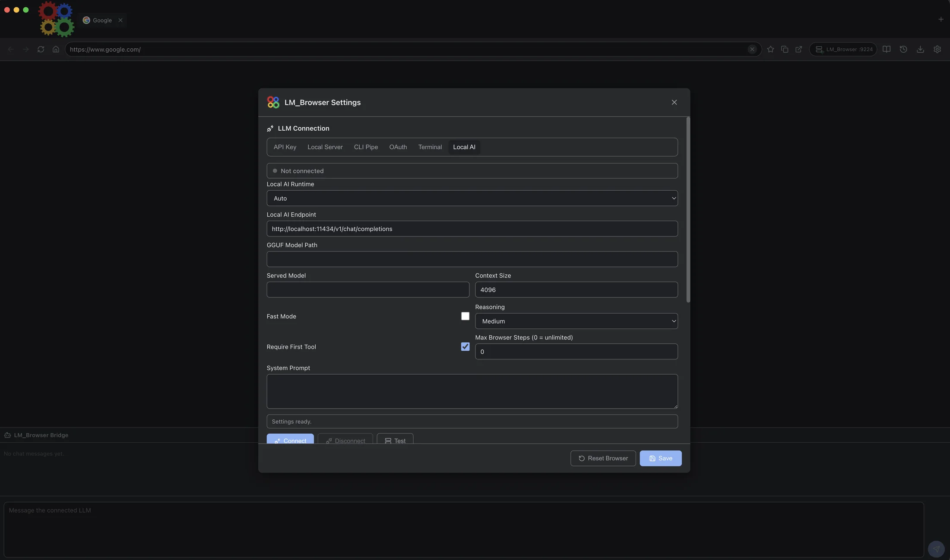The width and height of the screenshot is (950, 560).
Task: Open page in external window icon
Action: click(799, 49)
